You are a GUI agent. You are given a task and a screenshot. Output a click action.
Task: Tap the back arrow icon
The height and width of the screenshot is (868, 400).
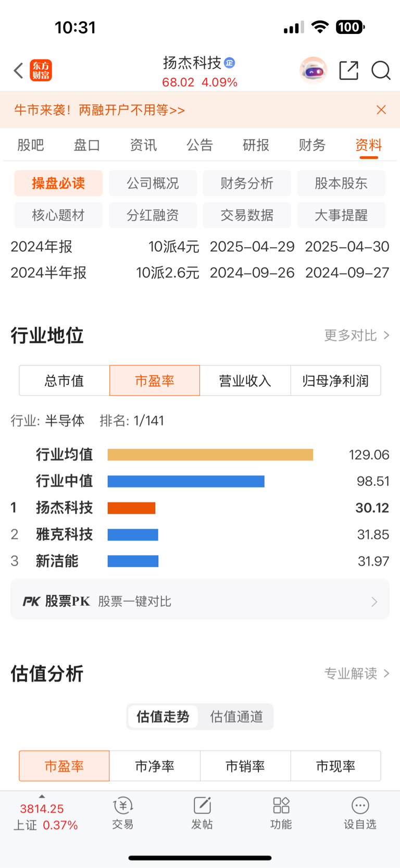tap(19, 70)
